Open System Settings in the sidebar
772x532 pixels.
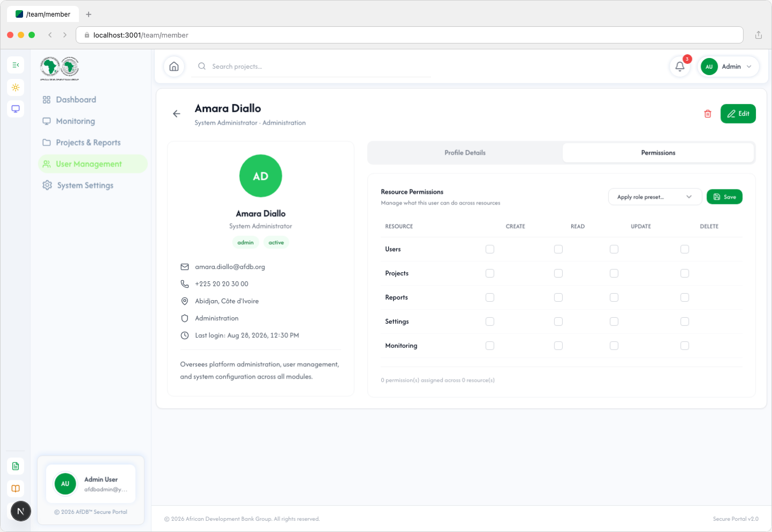pos(92,185)
